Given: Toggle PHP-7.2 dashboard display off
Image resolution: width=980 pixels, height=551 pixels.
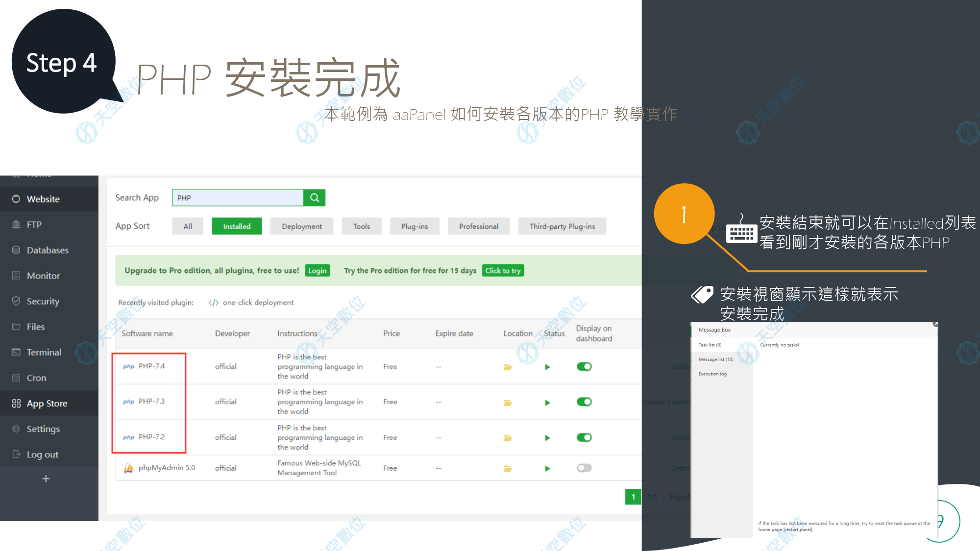Looking at the screenshot, I should 584,437.
